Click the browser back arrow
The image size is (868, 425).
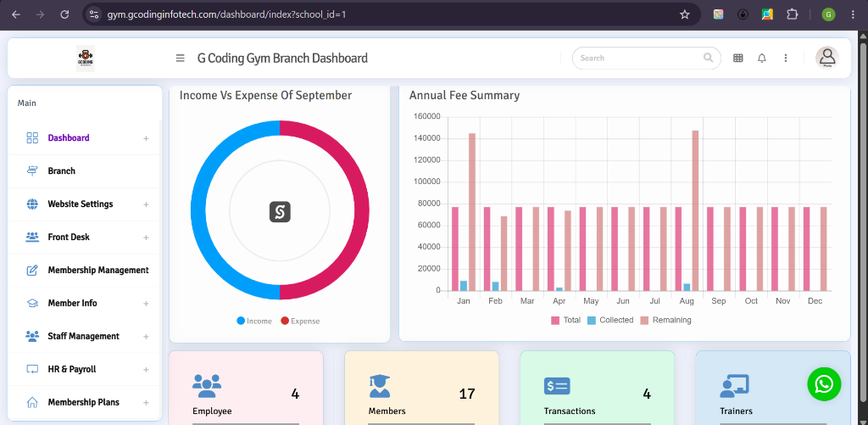(x=15, y=15)
